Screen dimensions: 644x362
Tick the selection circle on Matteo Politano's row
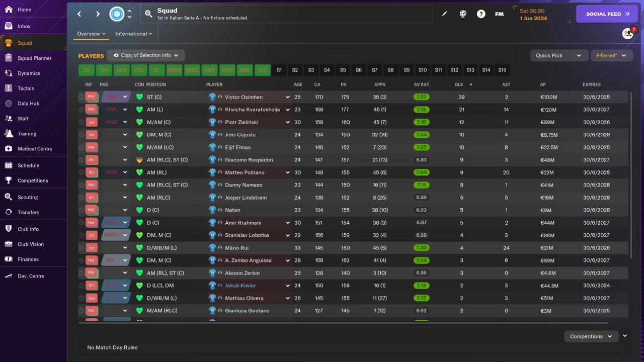click(82, 172)
